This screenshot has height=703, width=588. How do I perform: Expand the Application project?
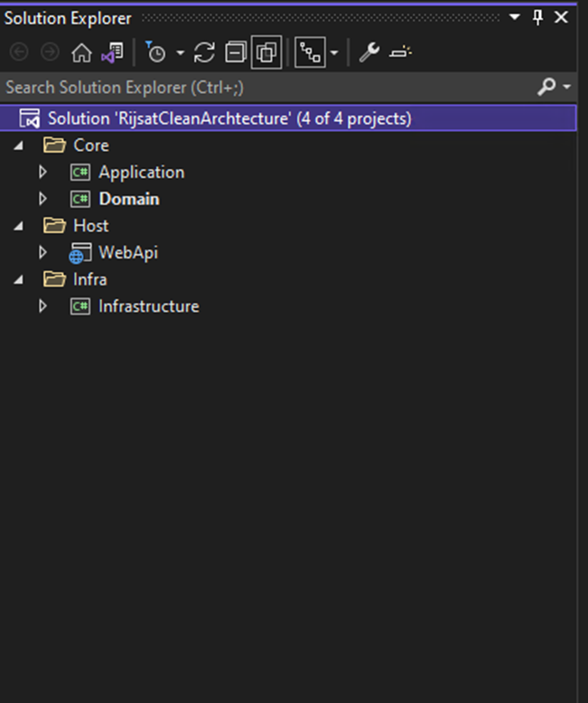tap(42, 173)
